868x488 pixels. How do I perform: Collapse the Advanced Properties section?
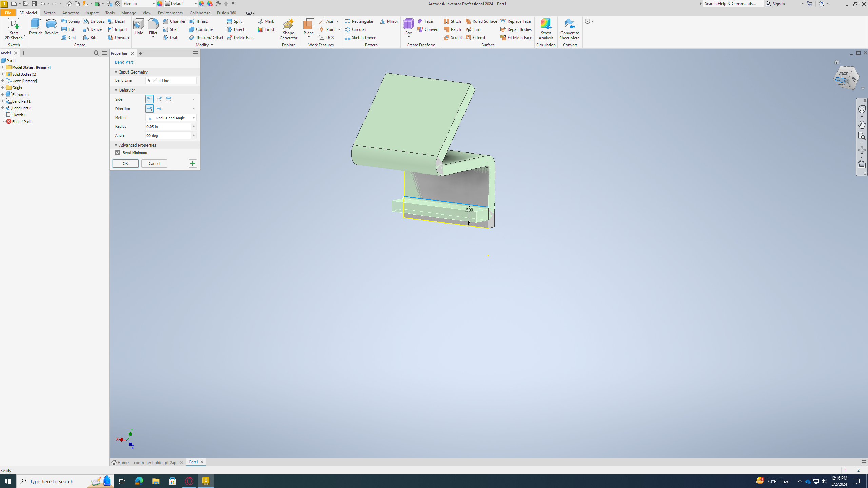click(116, 145)
